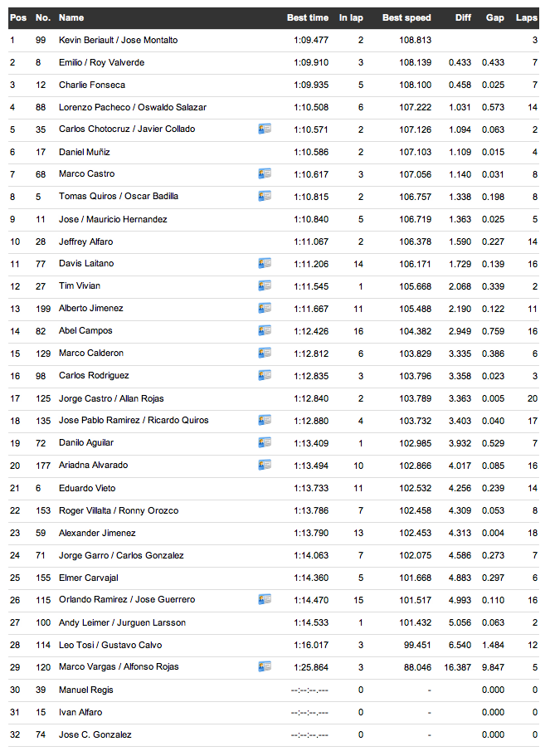The height and width of the screenshot is (756, 550).
Task: View Davis Laitano's profile card icon
Action: 265,264
